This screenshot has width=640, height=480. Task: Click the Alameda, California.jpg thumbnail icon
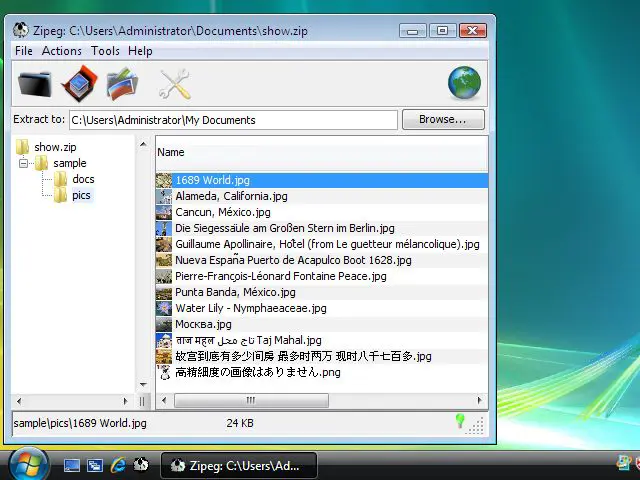(164, 196)
